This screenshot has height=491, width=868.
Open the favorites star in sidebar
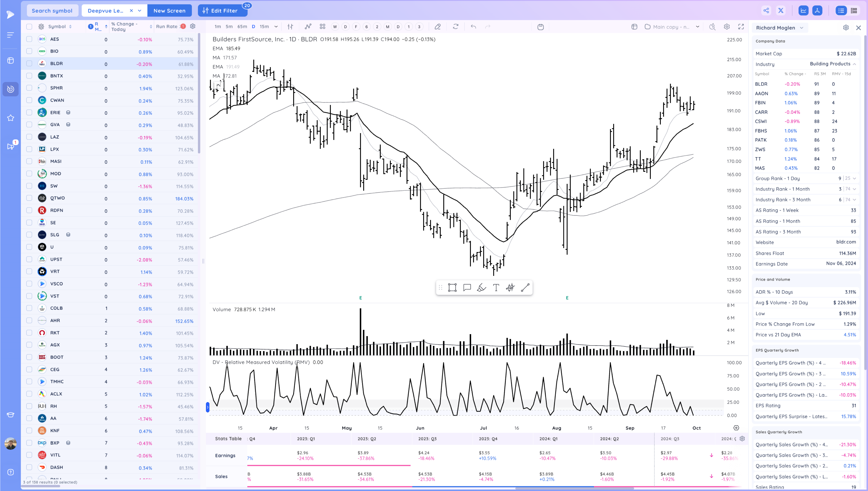coord(10,118)
